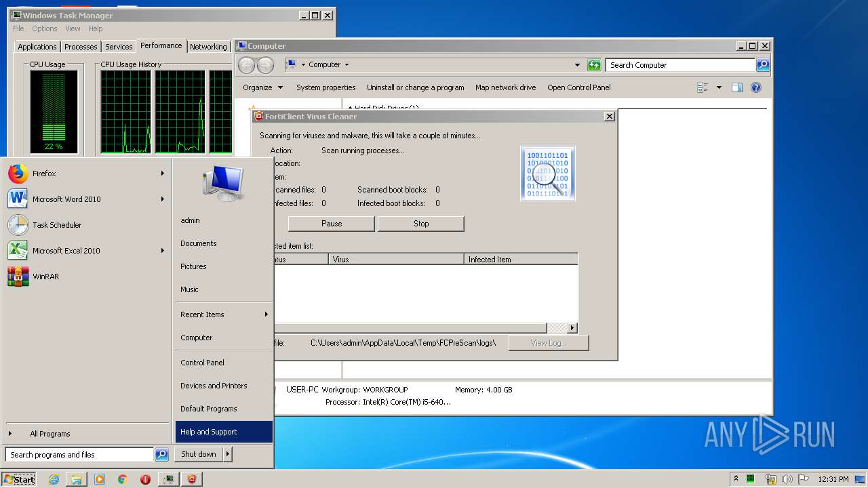
Task: Click the Internet Explorer taskbar icon
Action: click(54, 479)
